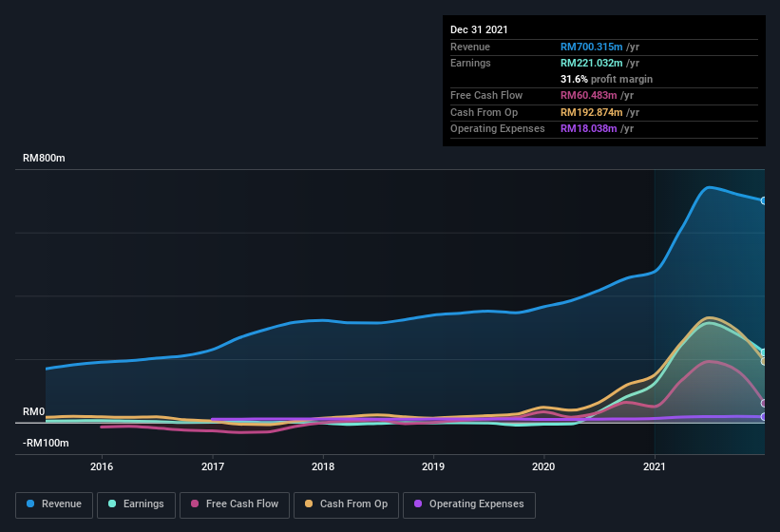Click the 2017 x-axis label

point(213,466)
